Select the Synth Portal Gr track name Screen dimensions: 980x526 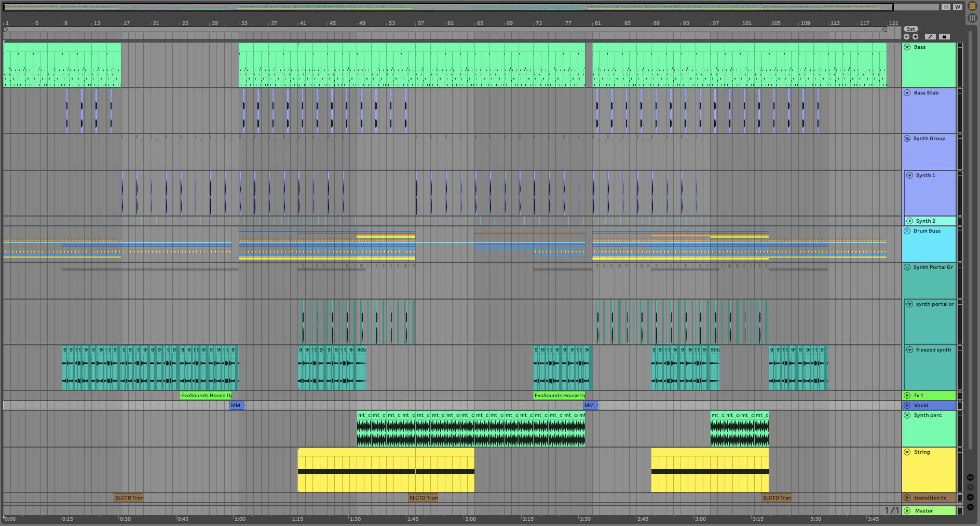tap(933, 267)
